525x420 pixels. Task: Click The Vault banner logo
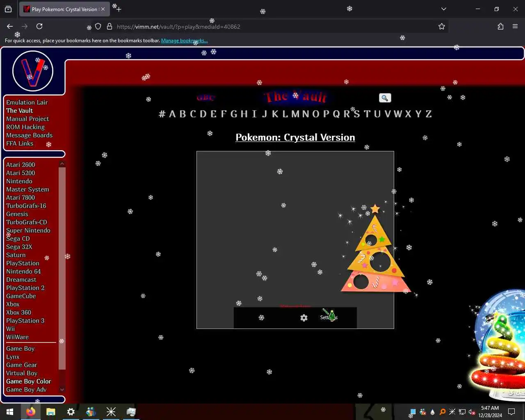click(x=296, y=97)
